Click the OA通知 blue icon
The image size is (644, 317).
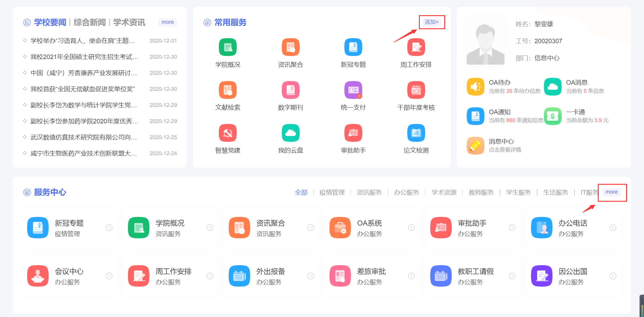click(476, 116)
